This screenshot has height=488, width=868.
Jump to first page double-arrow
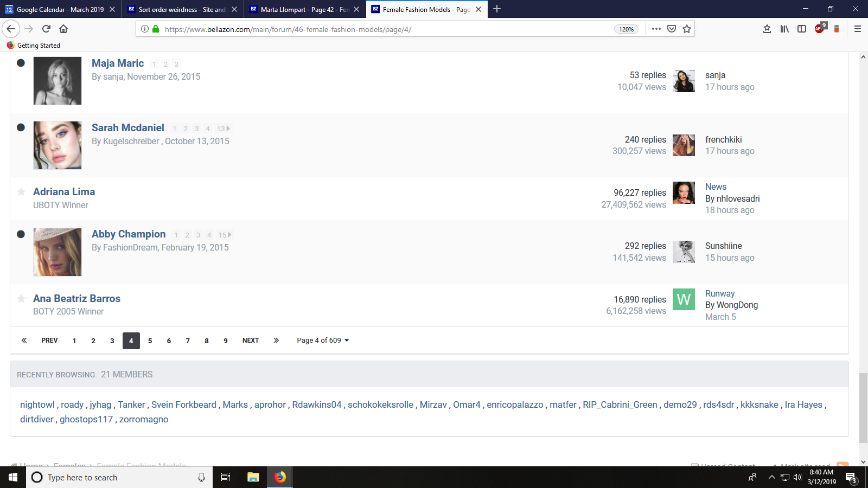tap(24, 341)
